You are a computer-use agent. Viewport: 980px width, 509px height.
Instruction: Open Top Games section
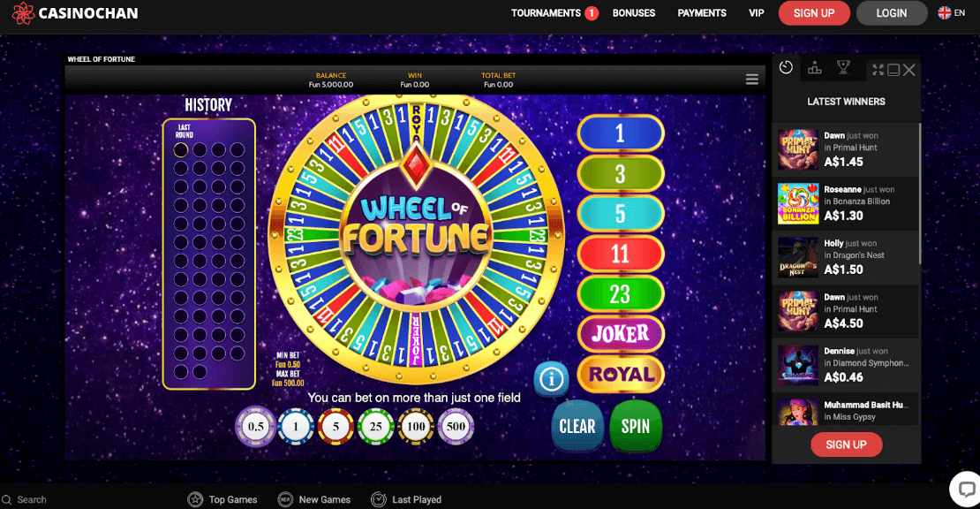click(222, 499)
